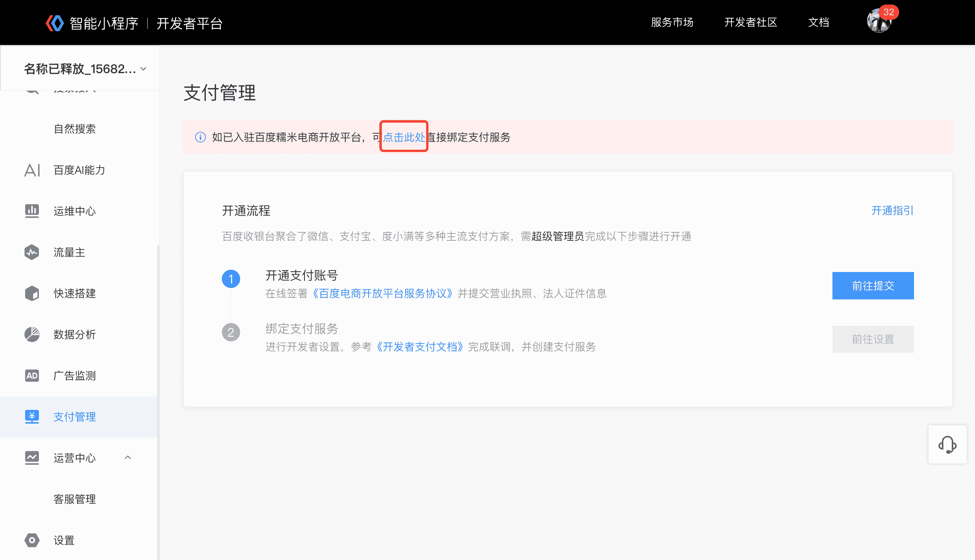
Task: Click the 支付管理 yen icon
Action: click(32, 417)
